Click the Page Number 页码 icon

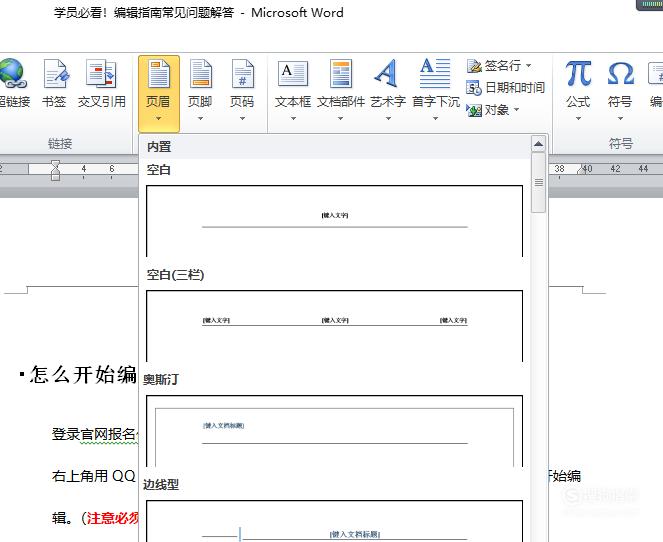tap(242, 74)
